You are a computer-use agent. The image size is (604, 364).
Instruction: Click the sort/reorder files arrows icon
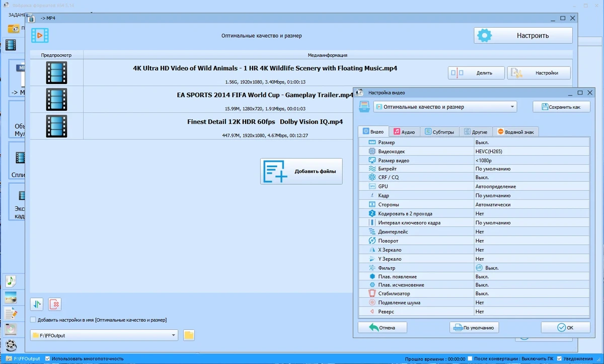[37, 304]
